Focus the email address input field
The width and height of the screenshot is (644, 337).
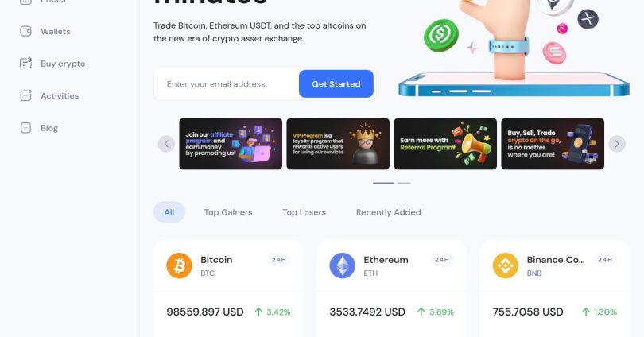pos(227,84)
